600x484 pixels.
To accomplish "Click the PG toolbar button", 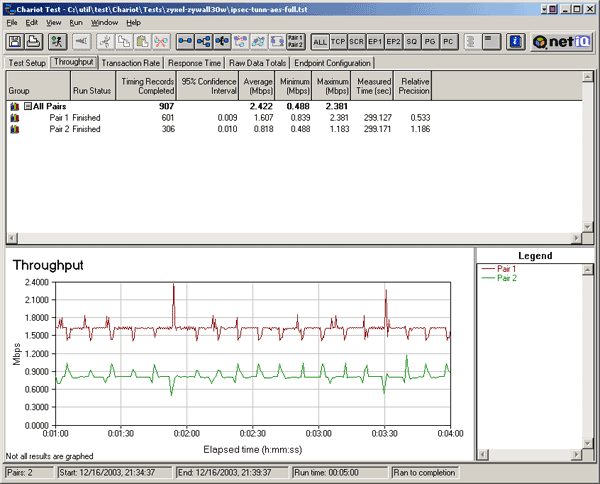I will click(430, 41).
